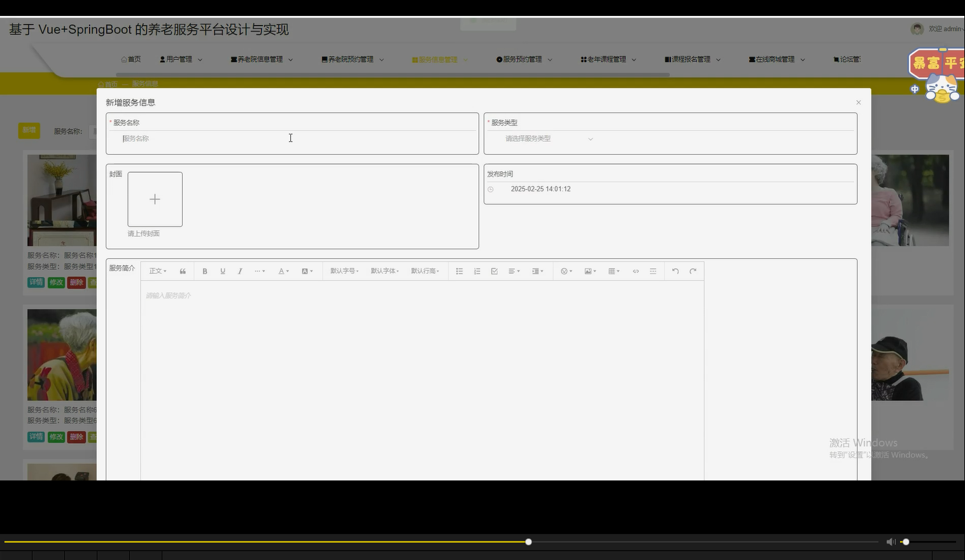Insert a to-do checklist
The height and width of the screenshot is (560, 965).
coord(495,271)
